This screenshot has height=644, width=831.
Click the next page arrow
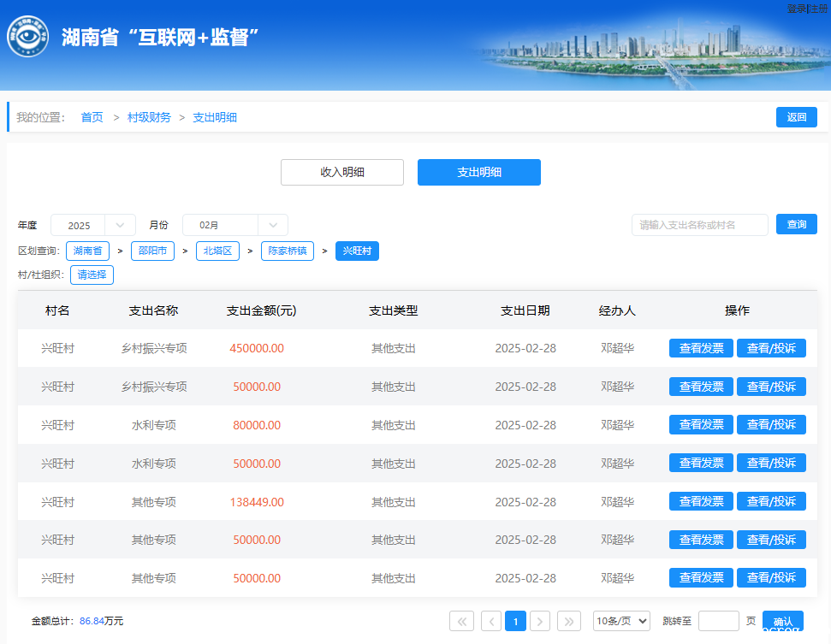(539, 621)
